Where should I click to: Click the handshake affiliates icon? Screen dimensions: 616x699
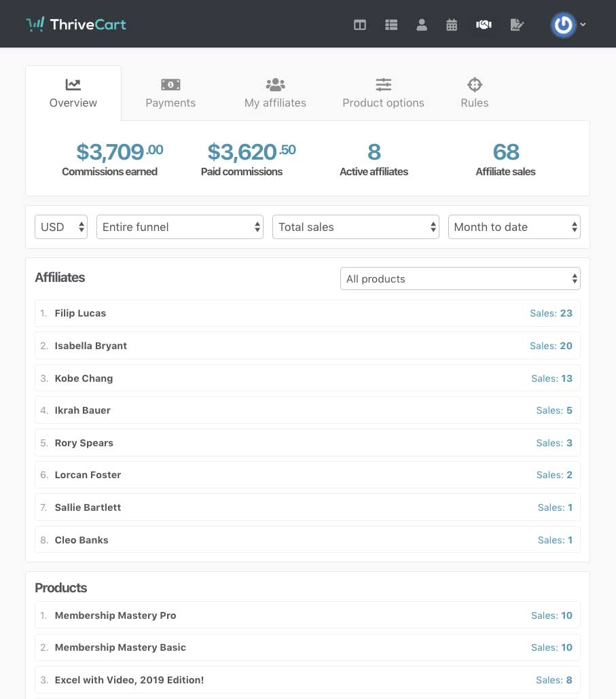(x=484, y=25)
